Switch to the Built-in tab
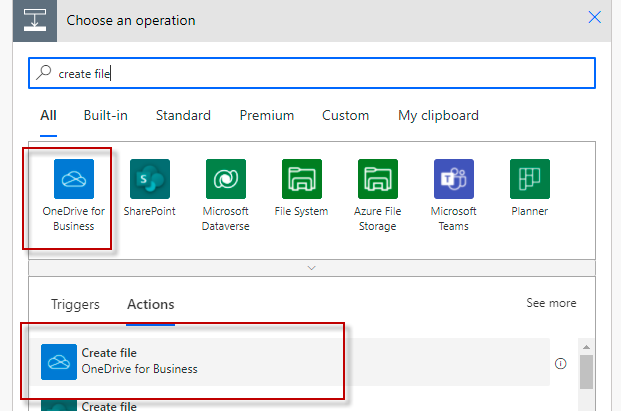This screenshot has width=621, height=411. click(x=105, y=116)
